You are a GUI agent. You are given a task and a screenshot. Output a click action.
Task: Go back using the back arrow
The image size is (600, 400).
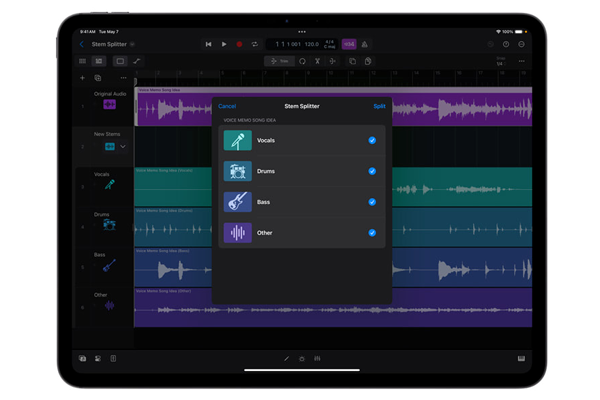click(x=82, y=44)
